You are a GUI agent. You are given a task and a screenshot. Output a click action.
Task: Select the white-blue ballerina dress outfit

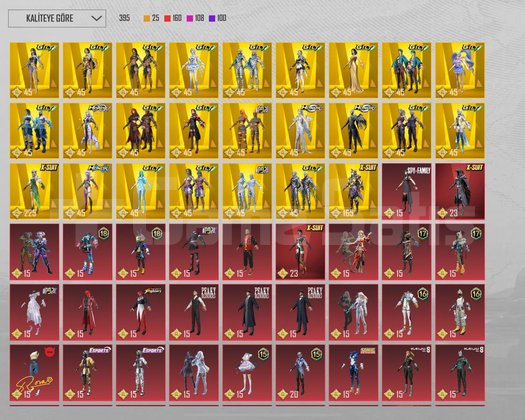point(194,70)
